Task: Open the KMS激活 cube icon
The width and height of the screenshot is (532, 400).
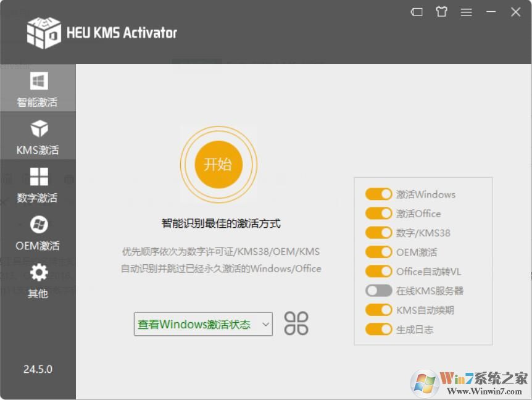Action: click(x=39, y=128)
